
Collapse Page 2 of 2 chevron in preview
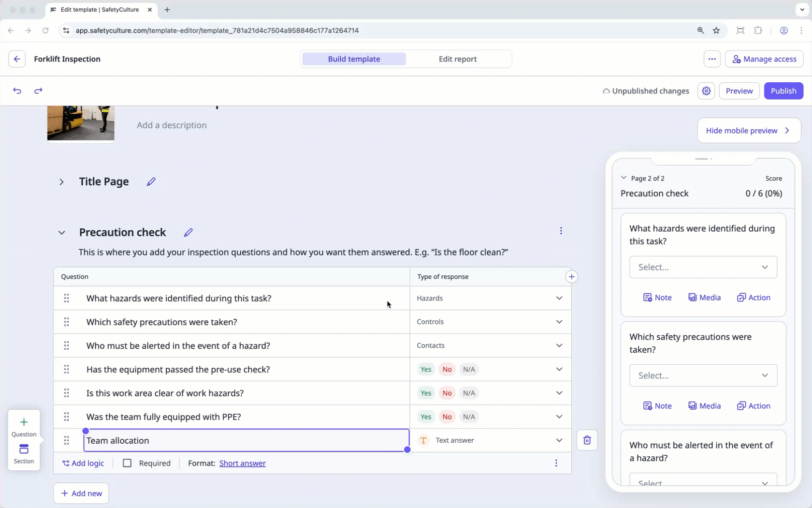click(x=623, y=178)
